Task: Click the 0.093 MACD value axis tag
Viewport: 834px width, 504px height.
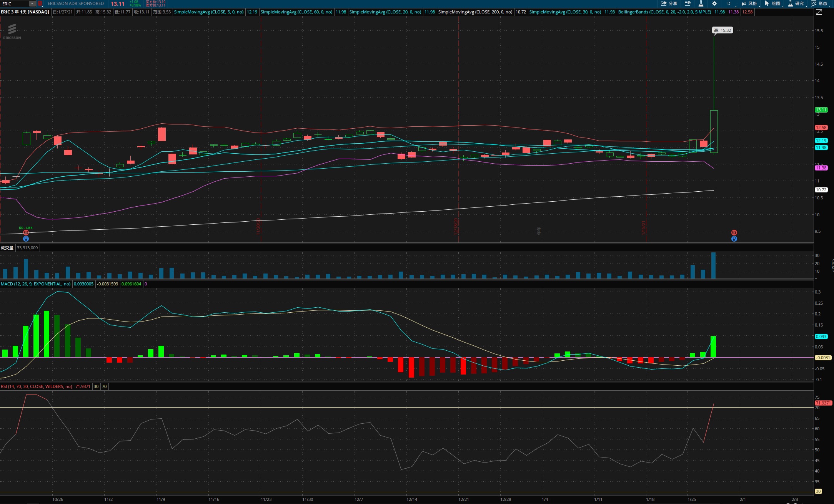Action: (821, 337)
